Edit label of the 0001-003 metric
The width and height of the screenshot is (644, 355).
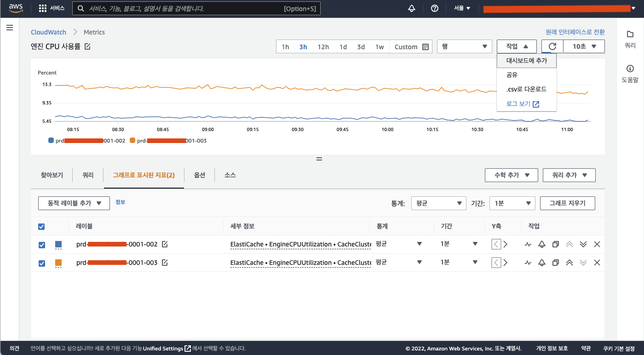click(165, 263)
